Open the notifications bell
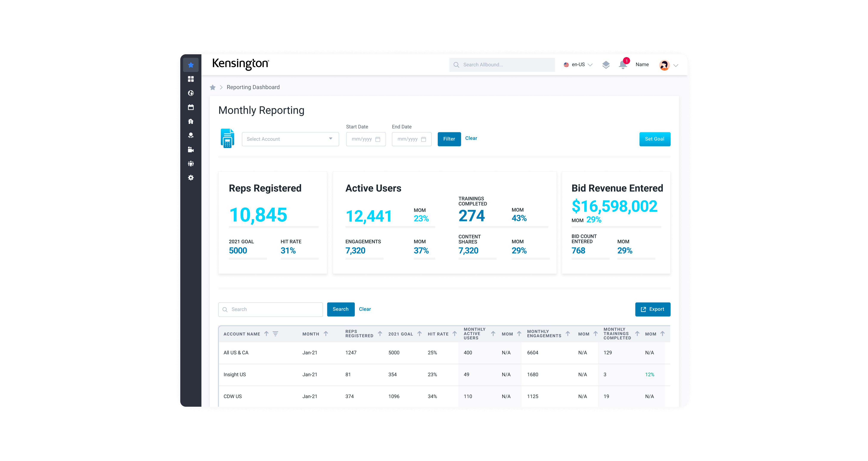 tap(623, 65)
